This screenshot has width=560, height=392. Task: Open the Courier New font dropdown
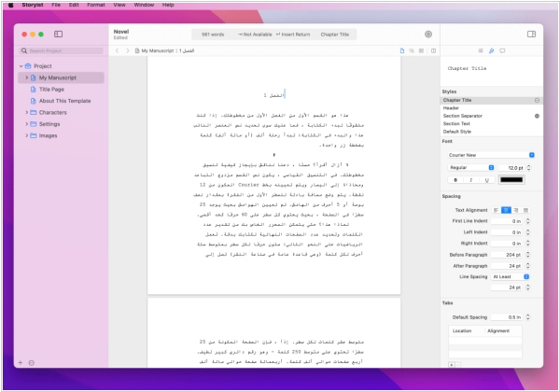click(491, 154)
